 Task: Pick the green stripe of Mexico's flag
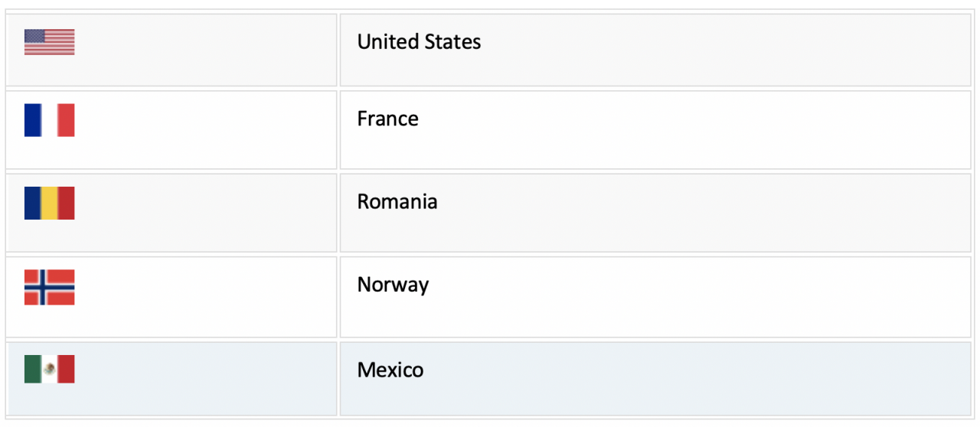click(x=32, y=369)
